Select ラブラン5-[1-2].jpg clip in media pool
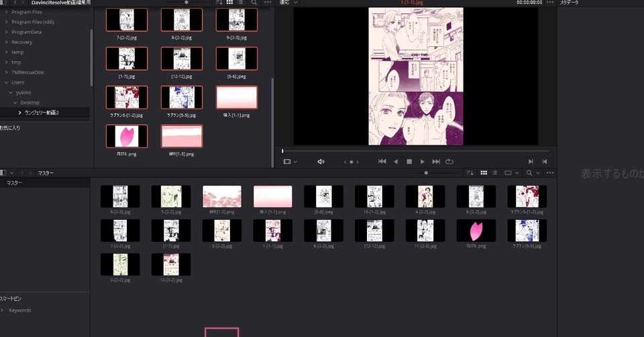This screenshot has width=644, height=337. (x=527, y=196)
